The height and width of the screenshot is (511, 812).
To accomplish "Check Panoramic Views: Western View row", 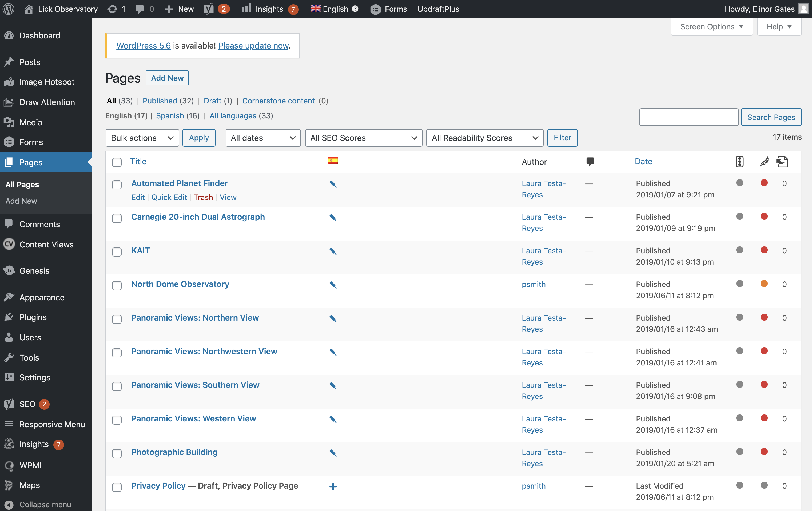I will coord(117,420).
